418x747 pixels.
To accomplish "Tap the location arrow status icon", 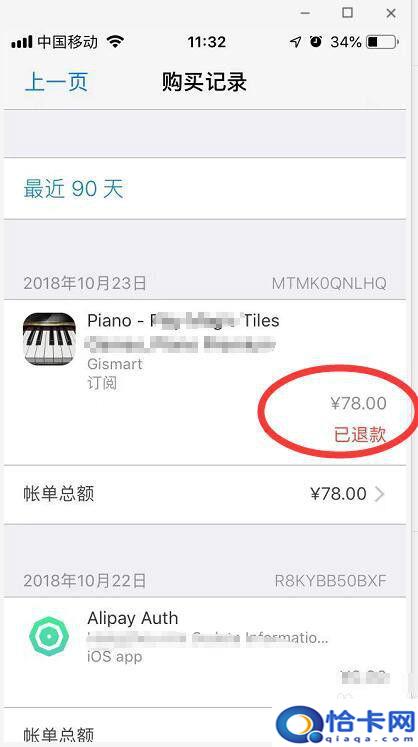I will (x=296, y=42).
